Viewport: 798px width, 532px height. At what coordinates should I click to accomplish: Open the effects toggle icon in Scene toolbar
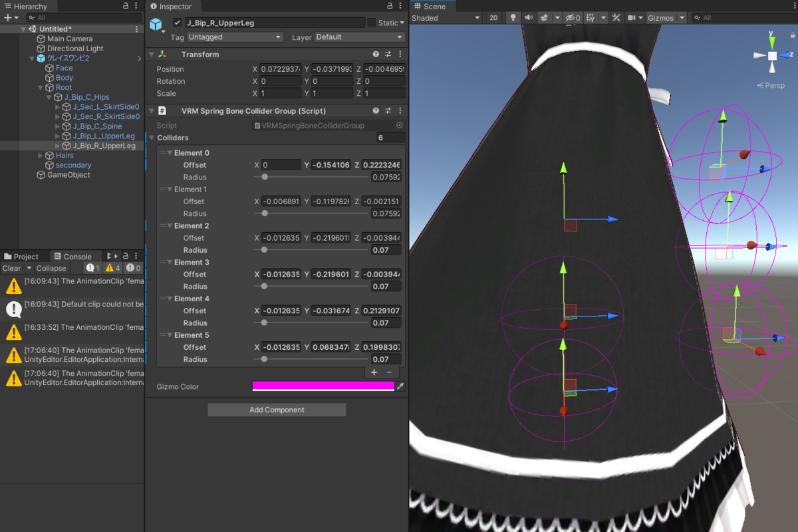[x=544, y=17]
